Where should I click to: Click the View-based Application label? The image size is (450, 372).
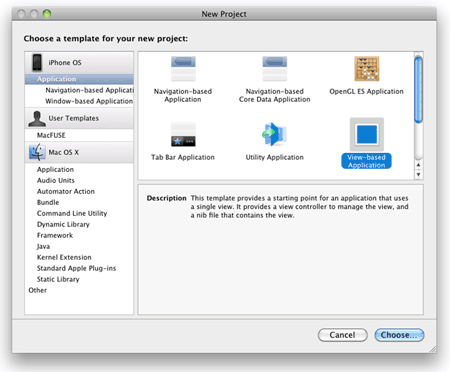366,161
